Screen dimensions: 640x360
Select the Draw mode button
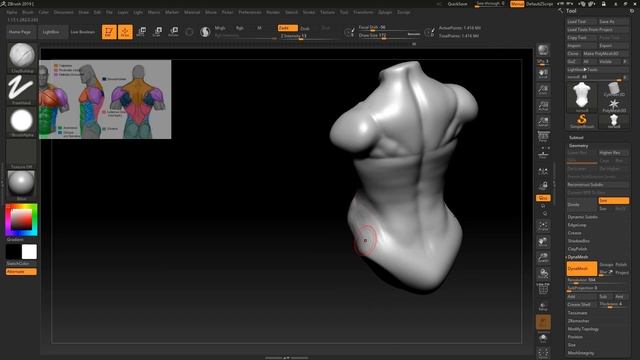[x=125, y=32]
